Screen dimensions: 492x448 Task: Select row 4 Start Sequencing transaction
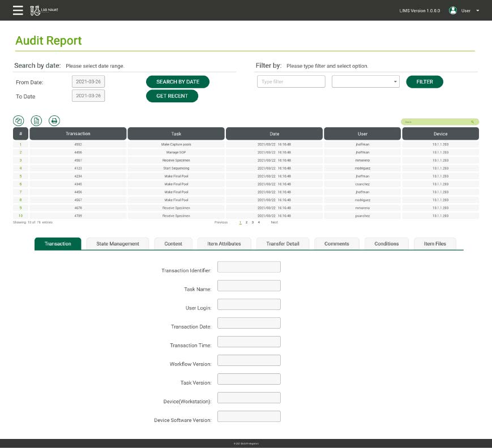pyautogui.click(x=176, y=168)
